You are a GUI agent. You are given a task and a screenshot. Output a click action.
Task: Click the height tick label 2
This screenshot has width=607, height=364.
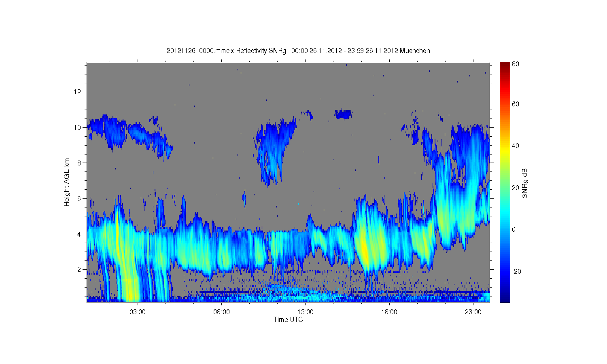[80, 269]
